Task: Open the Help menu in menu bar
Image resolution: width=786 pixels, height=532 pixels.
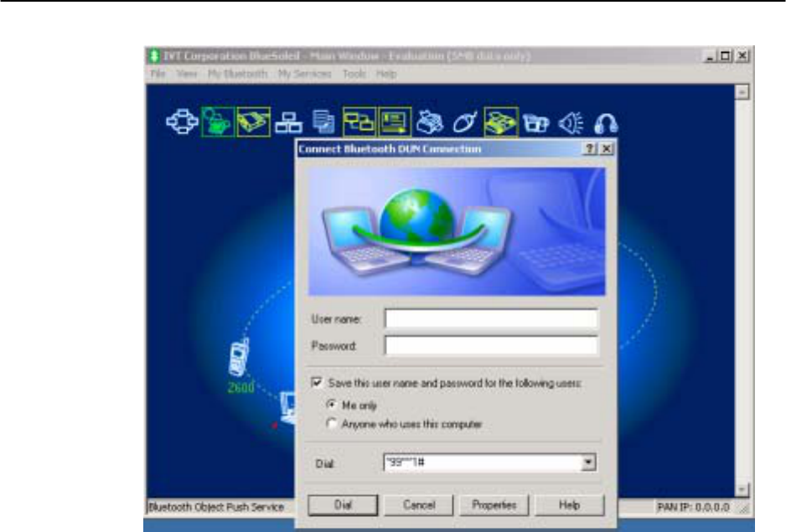Action: (x=386, y=75)
